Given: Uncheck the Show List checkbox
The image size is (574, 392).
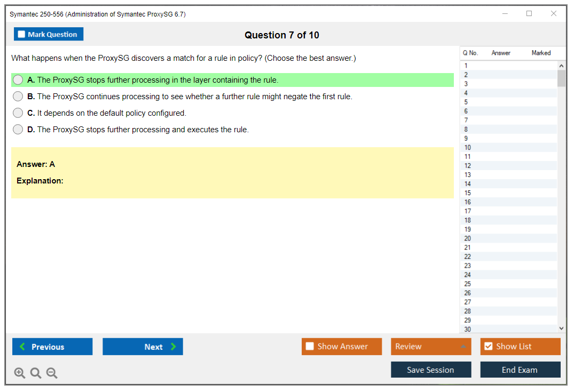Looking at the screenshot, I should coord(488,347).
